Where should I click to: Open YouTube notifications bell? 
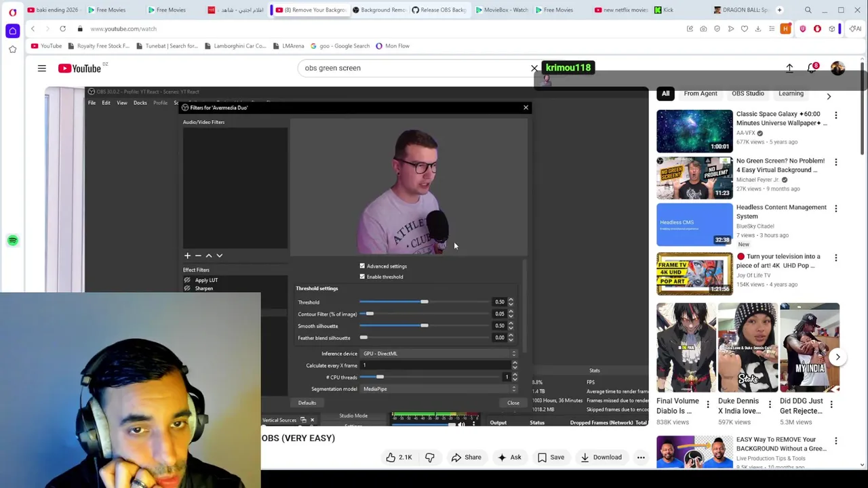pyautogui.click(x=812, y=68)
